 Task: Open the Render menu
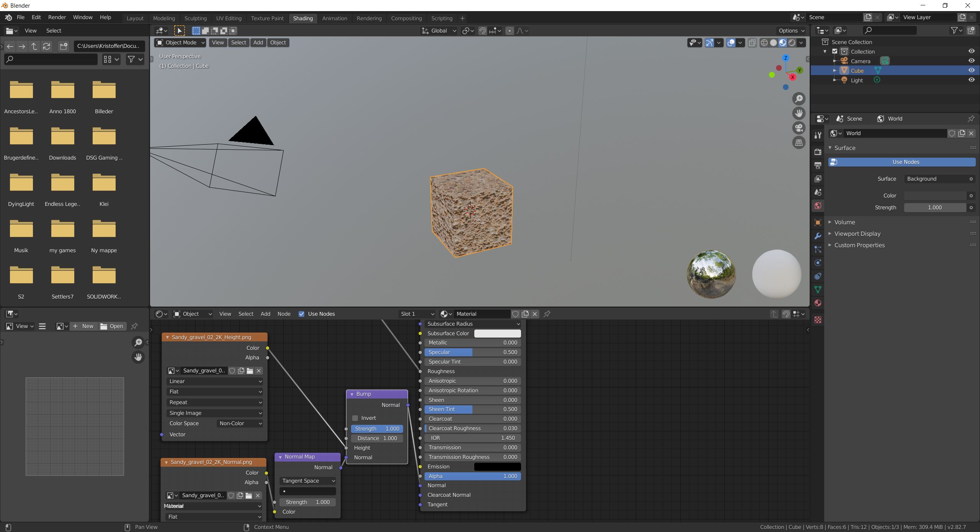pos(57,17)
